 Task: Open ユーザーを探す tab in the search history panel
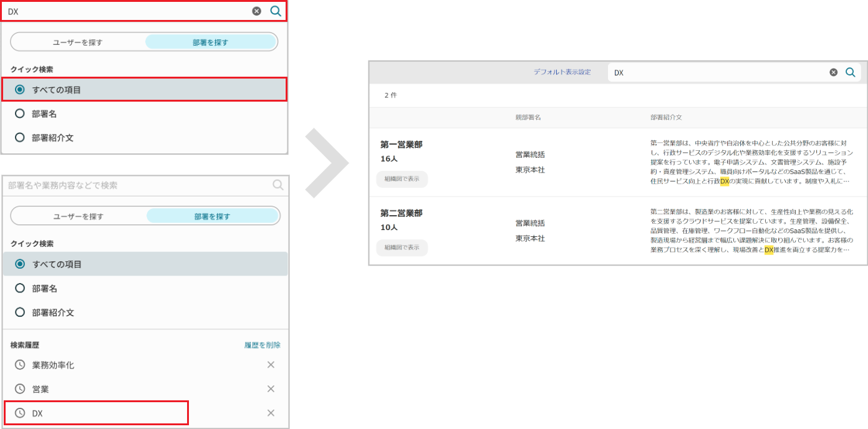click(79, 216)
